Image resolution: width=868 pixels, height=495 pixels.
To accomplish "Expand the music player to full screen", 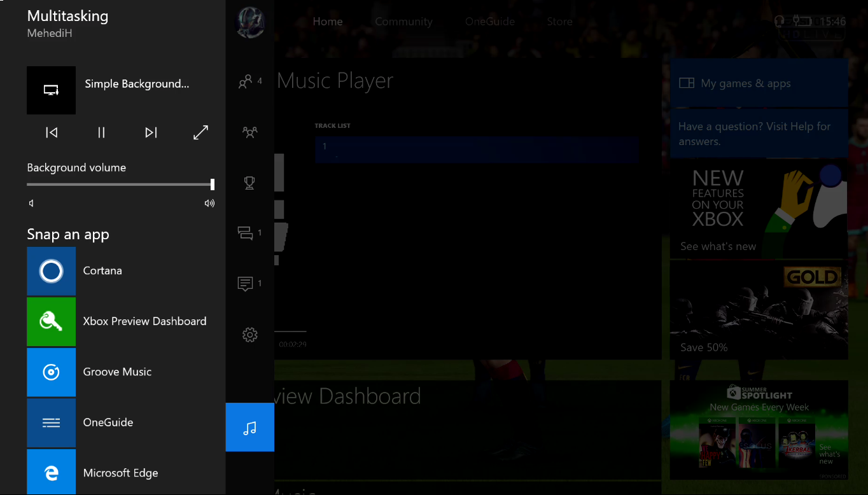I will [x=200, y=132].
